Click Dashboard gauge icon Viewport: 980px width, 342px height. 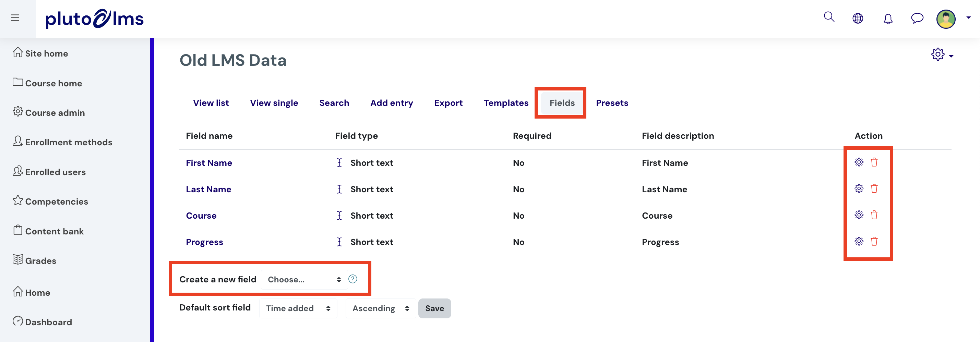[17, 321]
